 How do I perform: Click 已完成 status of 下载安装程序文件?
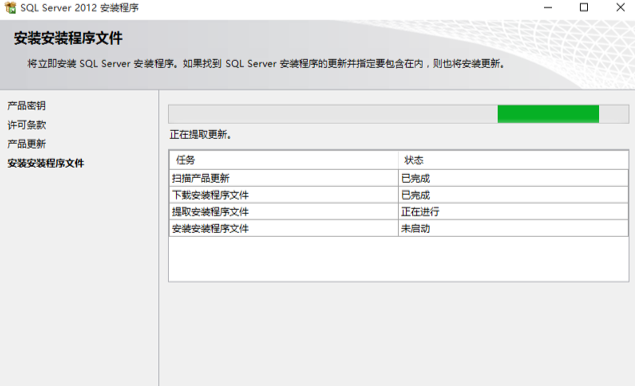click(x=416, y=195)
